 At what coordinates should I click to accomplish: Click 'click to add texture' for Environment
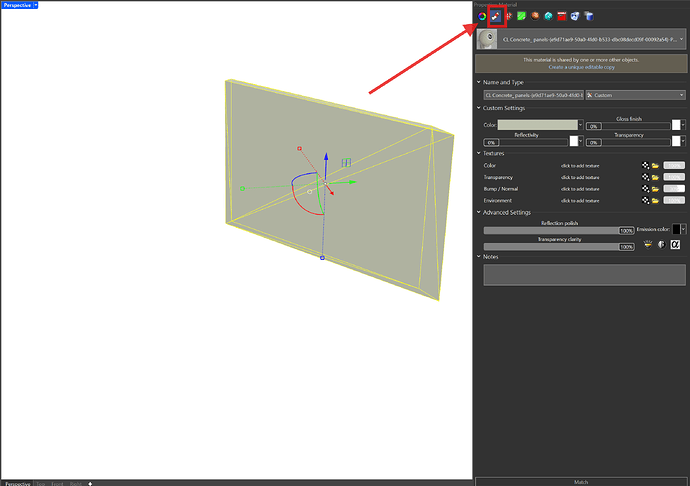pyautogui.click(x=580, y=201)
